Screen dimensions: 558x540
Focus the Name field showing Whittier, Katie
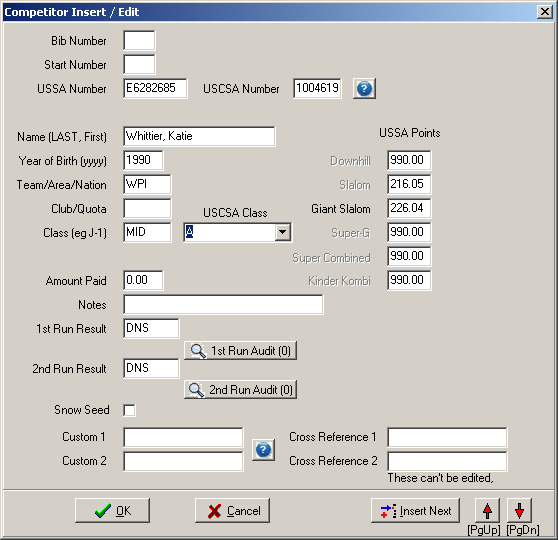199,136
